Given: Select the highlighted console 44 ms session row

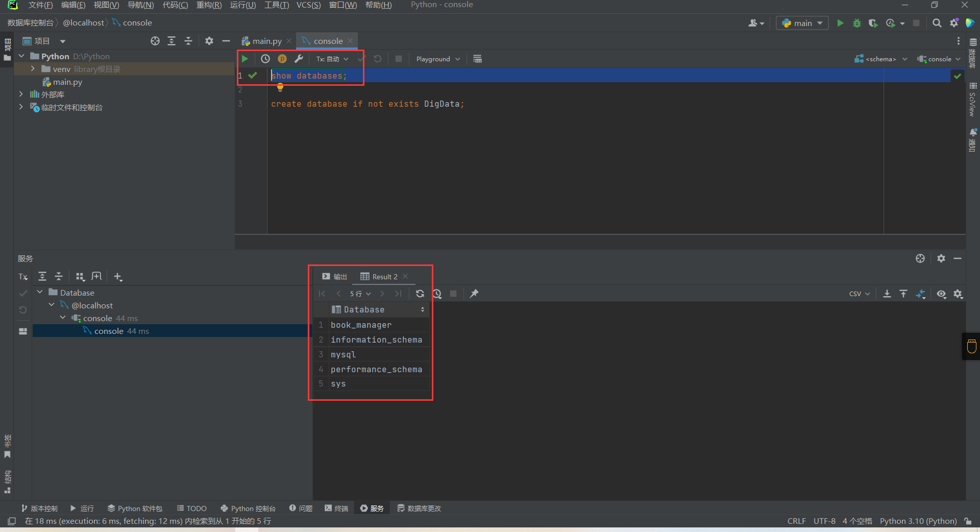Looking at the screenshot, I should [x=170, y=331].
